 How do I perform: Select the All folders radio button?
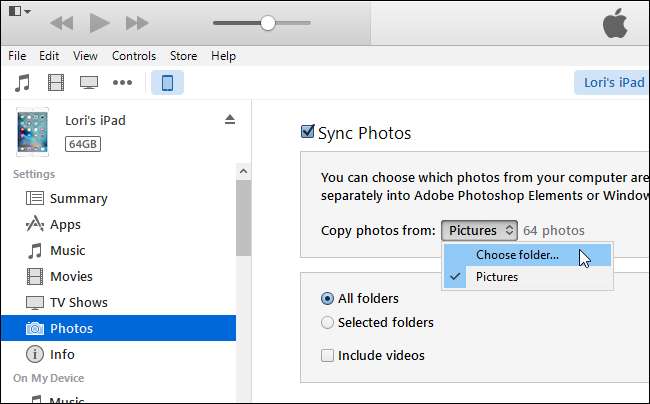(327, 298)
